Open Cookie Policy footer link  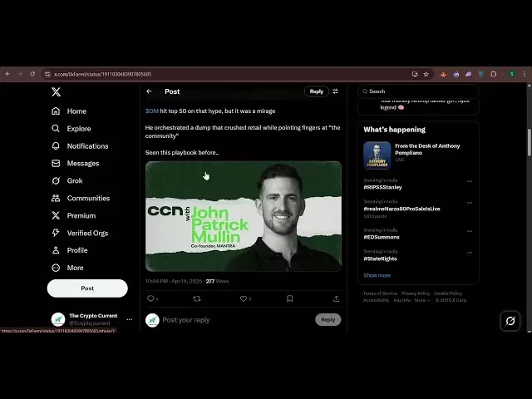click(448, 293)
